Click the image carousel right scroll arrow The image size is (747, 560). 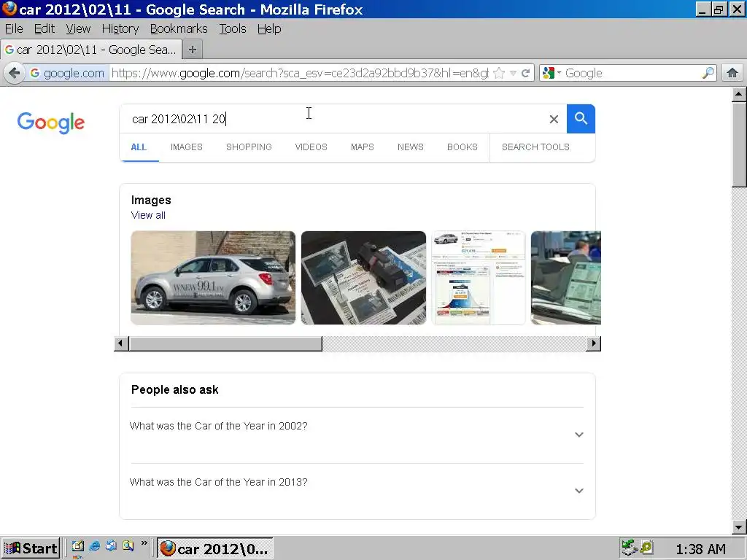click(594, 343)
